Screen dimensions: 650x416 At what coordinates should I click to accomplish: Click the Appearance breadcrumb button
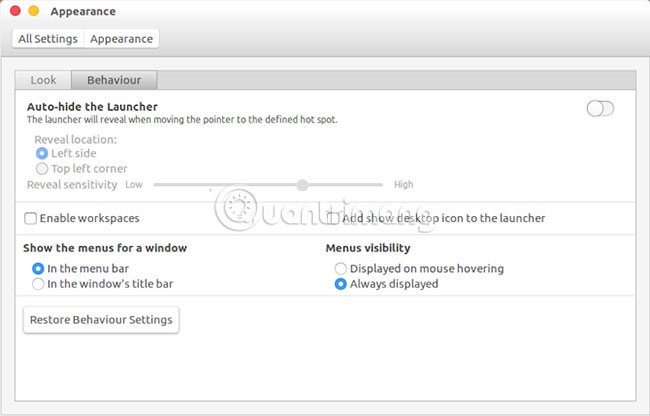(x=121, y=39)
